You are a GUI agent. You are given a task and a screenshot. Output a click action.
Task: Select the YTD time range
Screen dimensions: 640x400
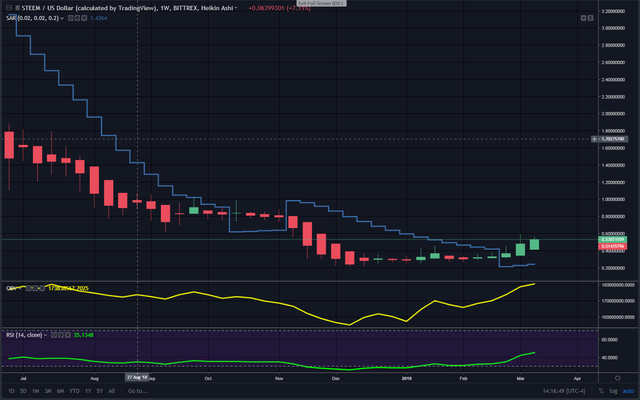tap(74, 391)
